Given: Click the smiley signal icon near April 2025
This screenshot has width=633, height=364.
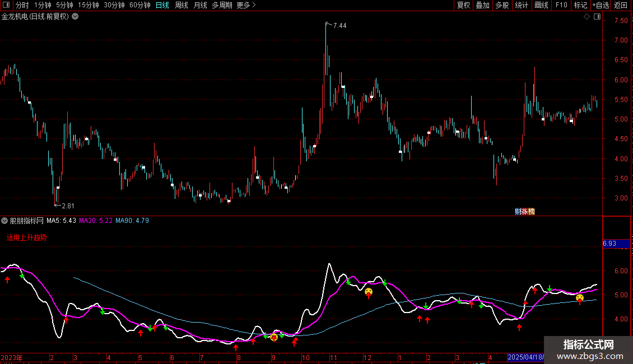Looking at the screenshot, I should 580,298.
